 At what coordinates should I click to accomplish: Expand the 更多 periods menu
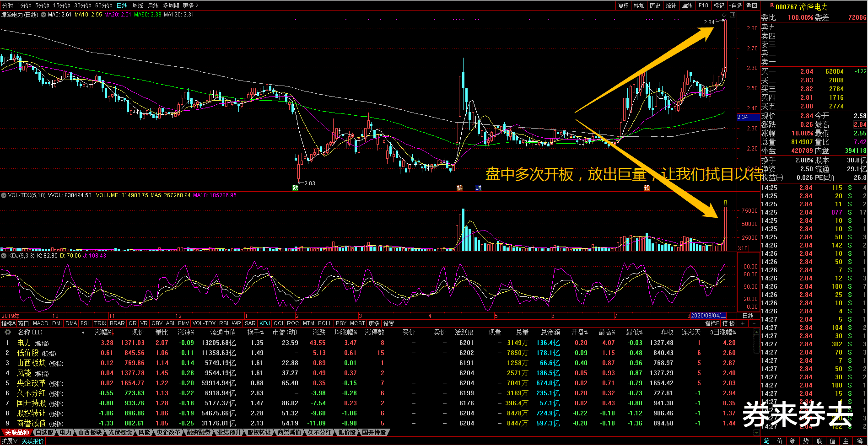190,5
